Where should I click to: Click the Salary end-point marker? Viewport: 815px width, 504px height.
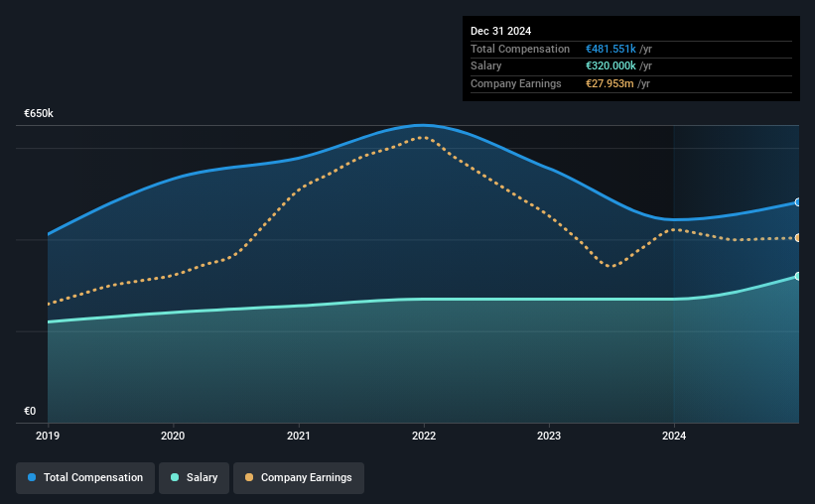click(x=798, y=277)
